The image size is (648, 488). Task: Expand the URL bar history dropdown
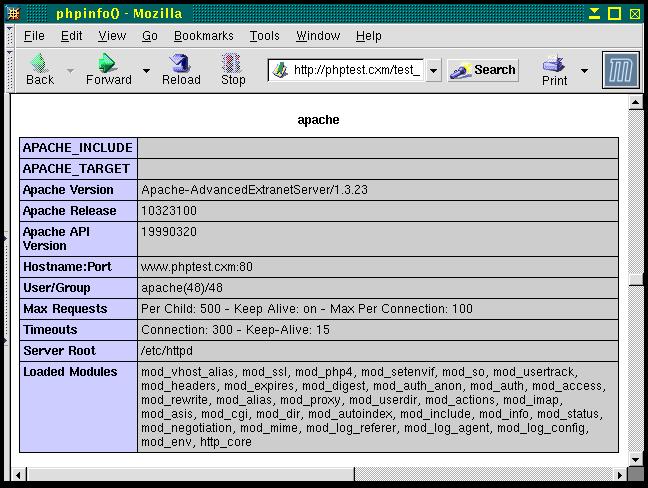pos(433,71)
